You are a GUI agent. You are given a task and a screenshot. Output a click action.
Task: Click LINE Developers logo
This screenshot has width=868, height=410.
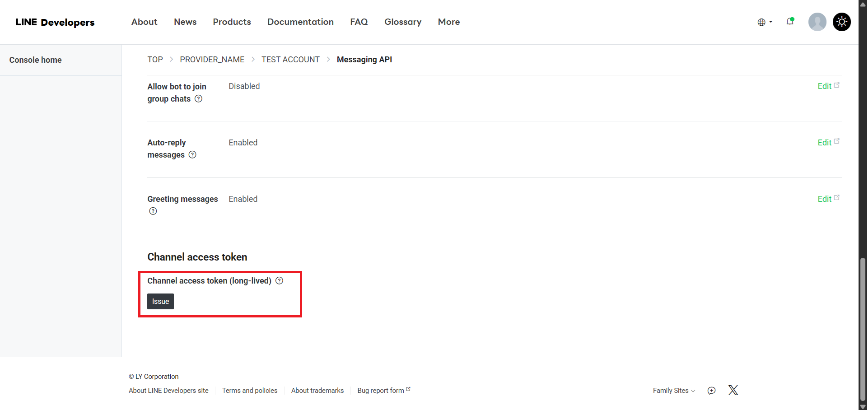[55, 22]
